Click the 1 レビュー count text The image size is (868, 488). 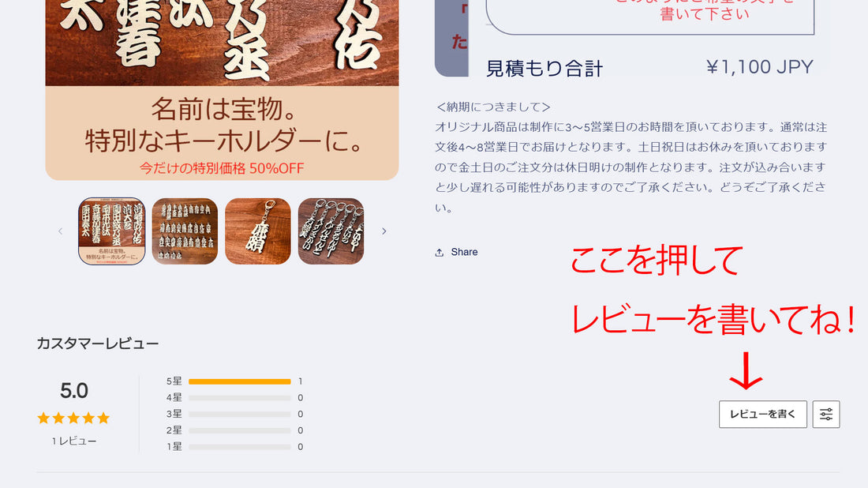(74, 441)
